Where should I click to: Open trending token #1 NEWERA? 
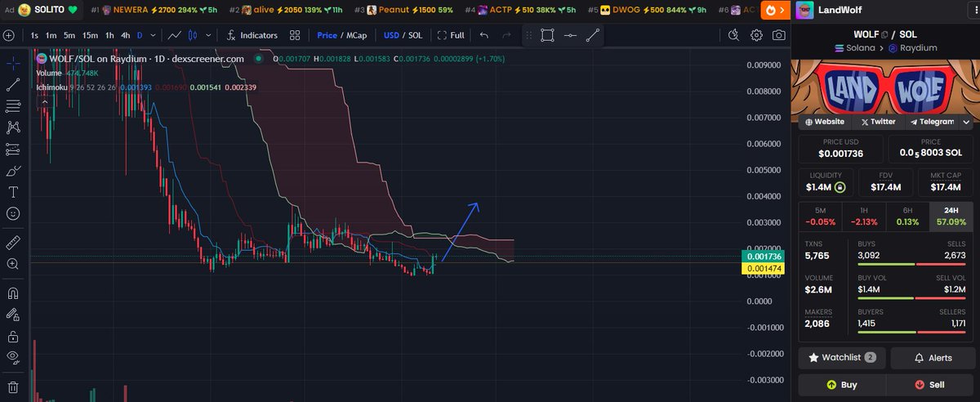point(155,10)
